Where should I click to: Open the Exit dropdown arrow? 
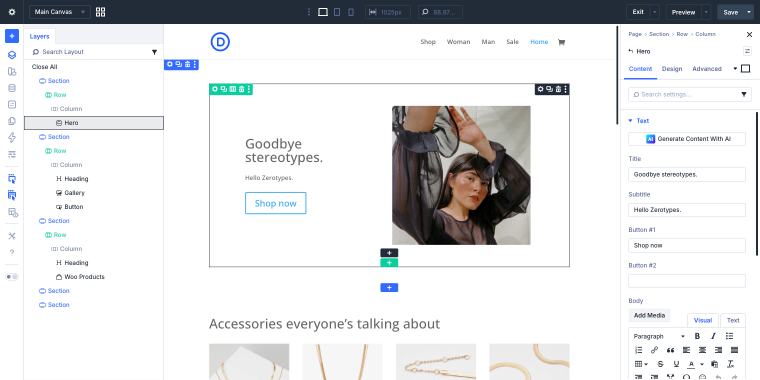tap(655, 12)
